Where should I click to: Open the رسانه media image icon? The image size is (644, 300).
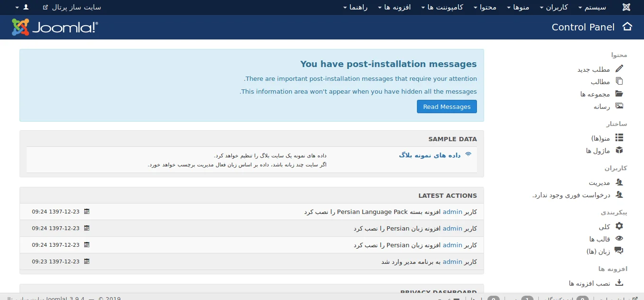point(619,106)
